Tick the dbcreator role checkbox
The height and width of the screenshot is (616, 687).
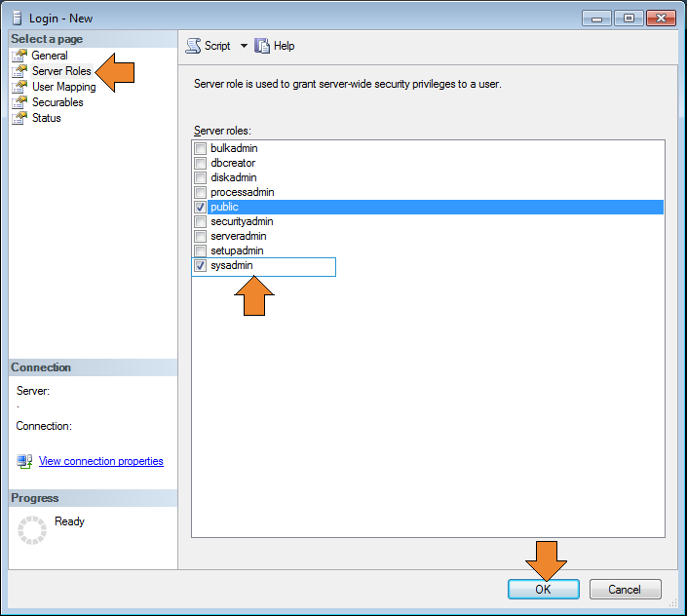(201, 164)
